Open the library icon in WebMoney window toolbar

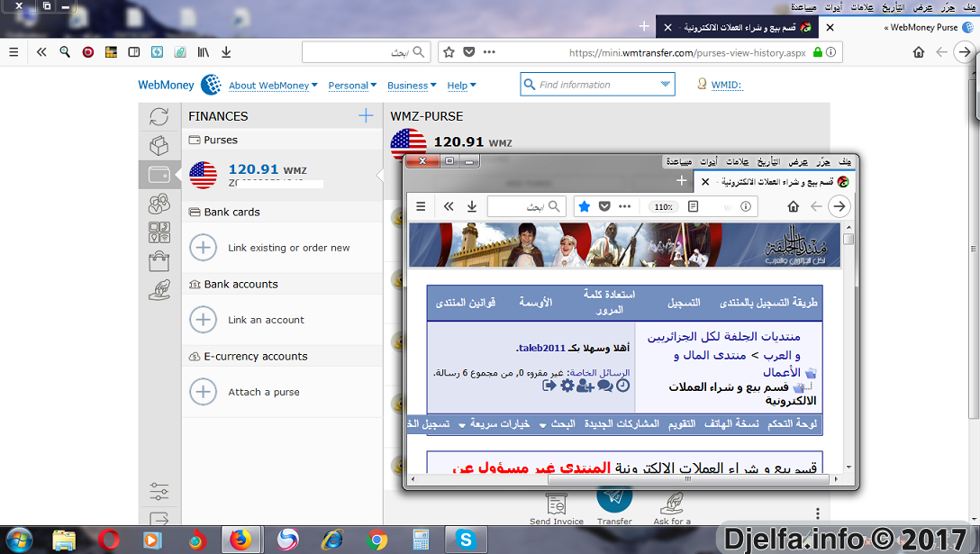point(204,52)
